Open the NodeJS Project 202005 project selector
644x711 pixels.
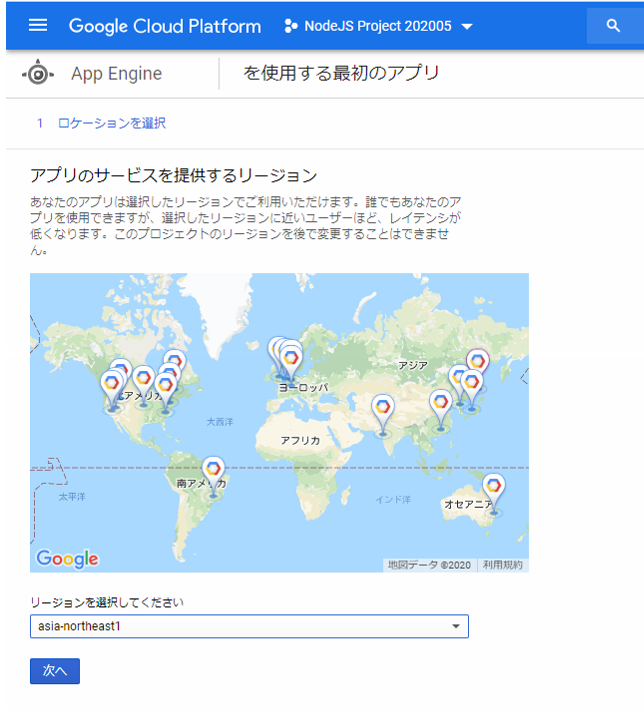point(379,26)
